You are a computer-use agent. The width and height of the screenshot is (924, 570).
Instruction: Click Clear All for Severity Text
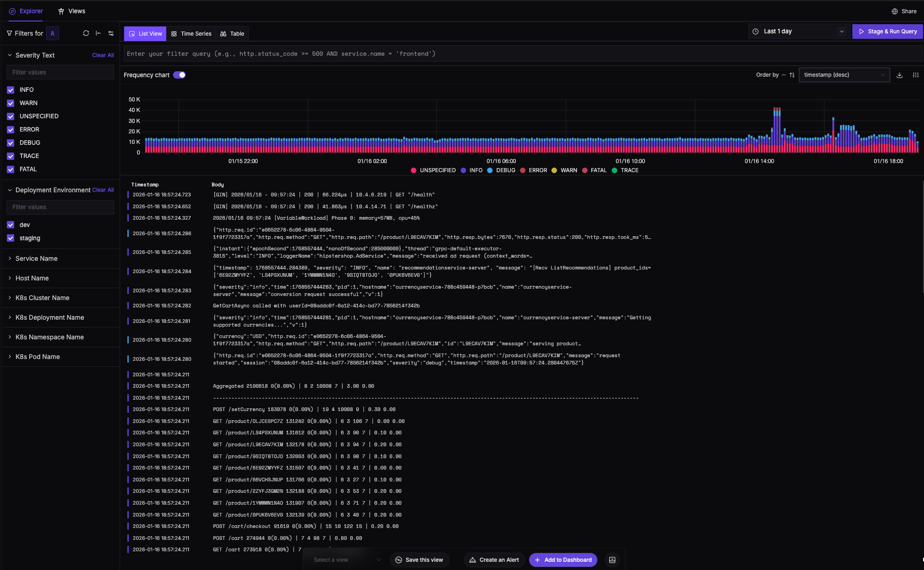pos(103,55)
